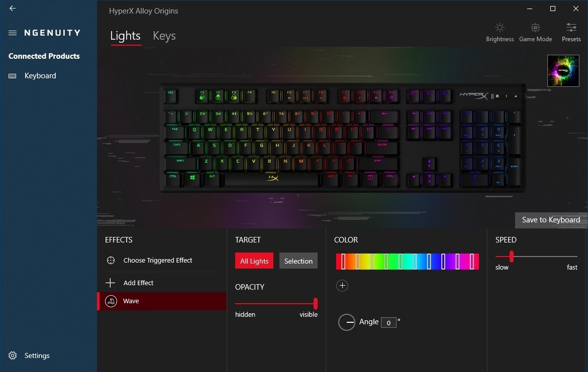588x372 pixels.
Task: Collapse the NGENUITY hamburger menu
Action: click(13, 33)
